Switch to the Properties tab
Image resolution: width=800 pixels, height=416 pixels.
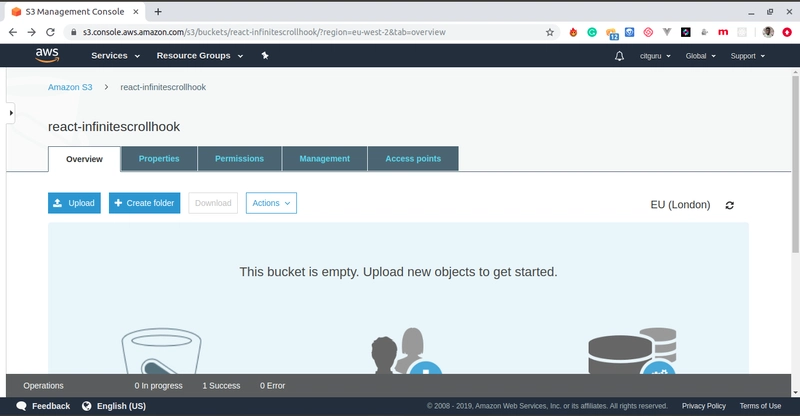coord(159,159)
